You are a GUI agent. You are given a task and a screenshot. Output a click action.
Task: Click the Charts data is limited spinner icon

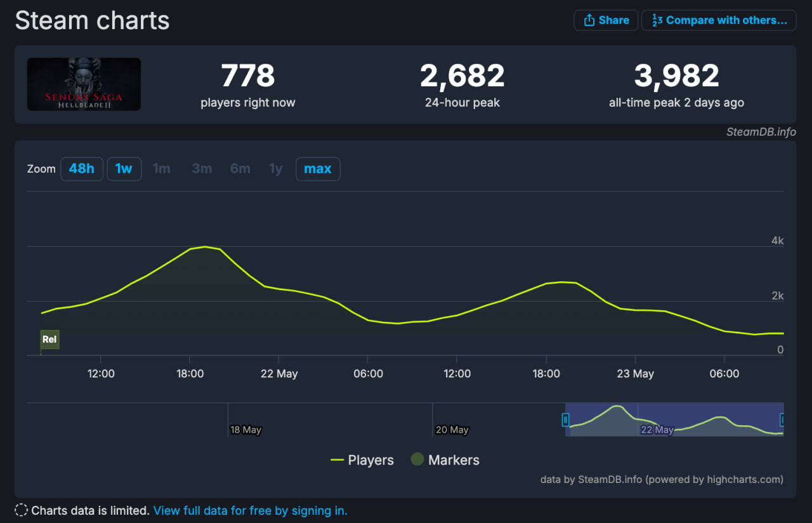[x=21, y=510]
